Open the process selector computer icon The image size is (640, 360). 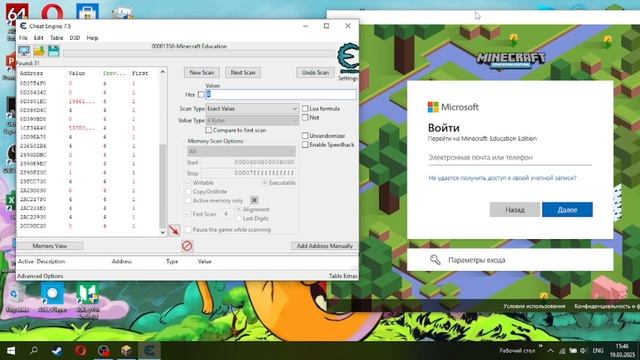24,51
